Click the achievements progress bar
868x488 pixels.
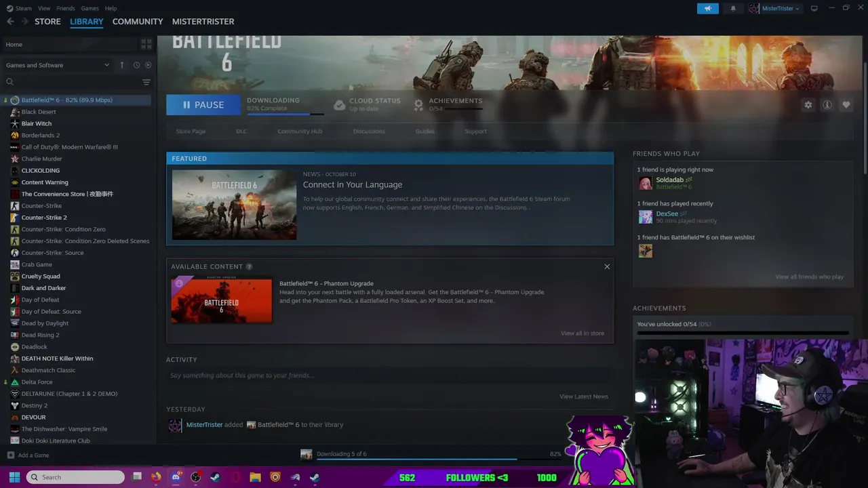tap(743, 333)
